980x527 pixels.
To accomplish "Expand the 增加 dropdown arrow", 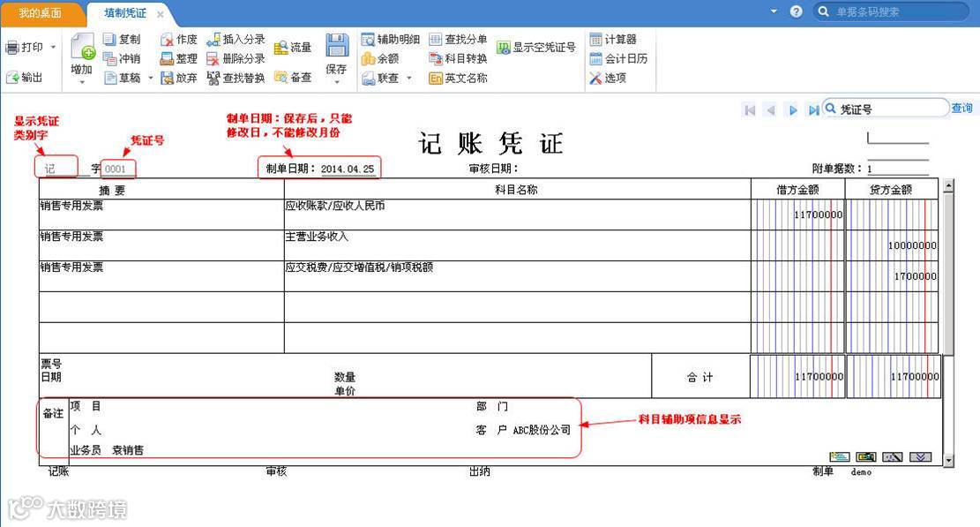I will 82,82.
